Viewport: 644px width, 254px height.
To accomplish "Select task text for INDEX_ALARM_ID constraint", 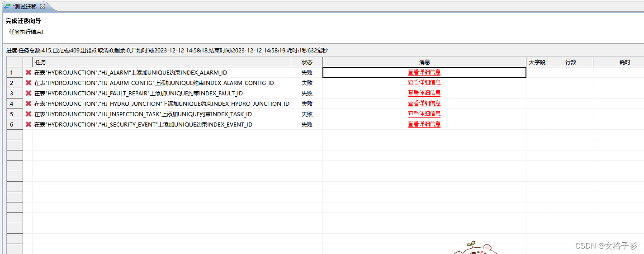I will click(x=131, y=72).
